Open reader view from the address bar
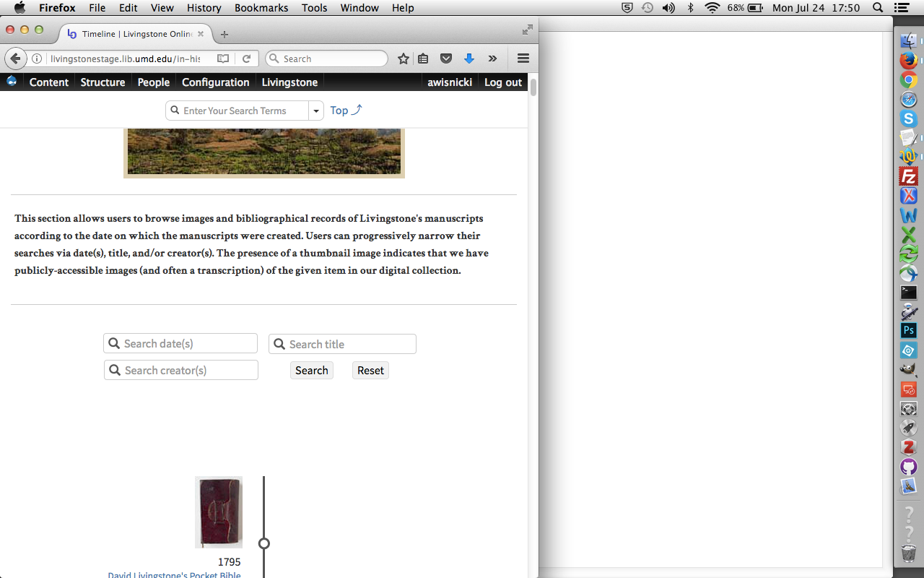This screenshot has height=578, width=924. click(224, 59)
